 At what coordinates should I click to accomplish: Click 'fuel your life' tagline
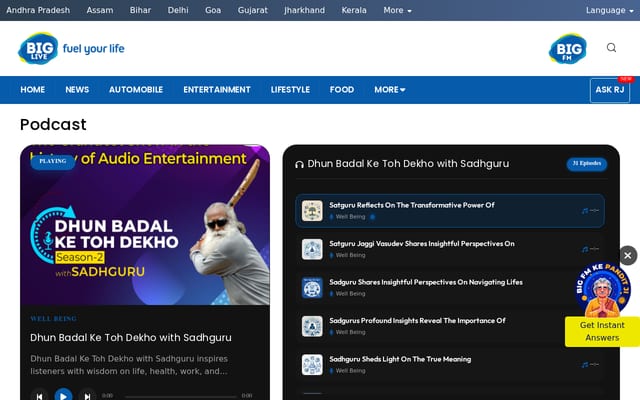(93, 49)
